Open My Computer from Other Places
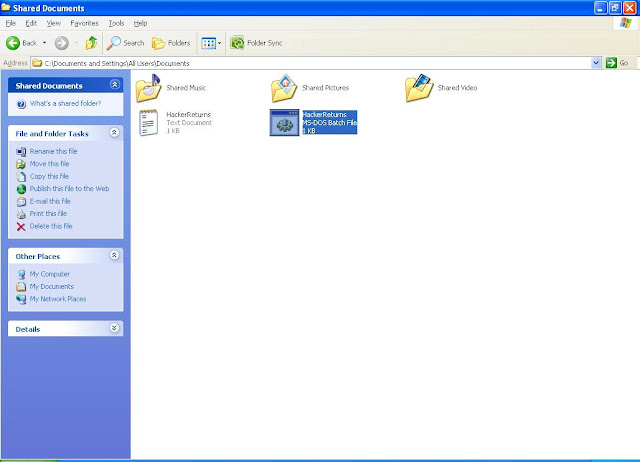This screenshot has width=640, height=462. tap(49, 274)
